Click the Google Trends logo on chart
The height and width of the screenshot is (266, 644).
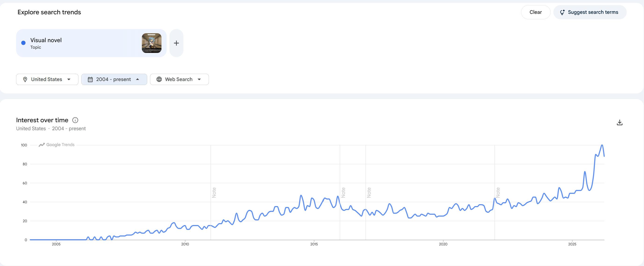pos(57,145)
